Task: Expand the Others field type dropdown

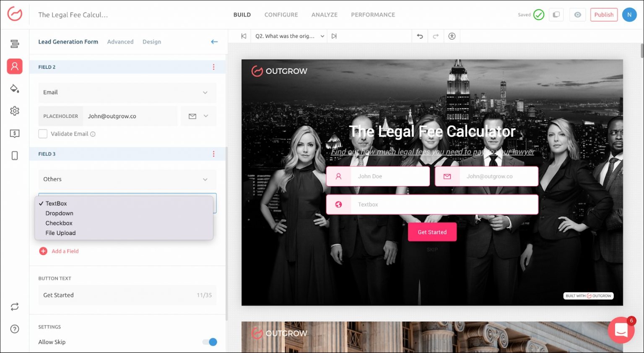Action: coord(127,179)
